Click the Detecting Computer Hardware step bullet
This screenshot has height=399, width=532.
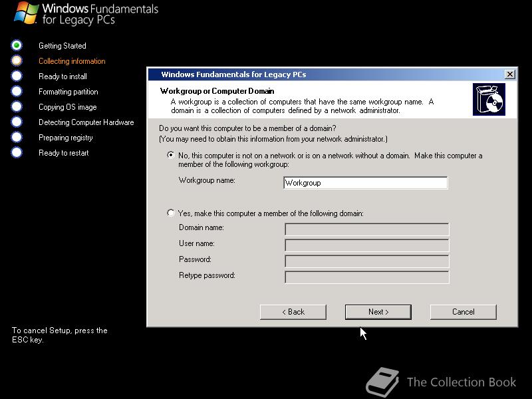tap(17, 122)
